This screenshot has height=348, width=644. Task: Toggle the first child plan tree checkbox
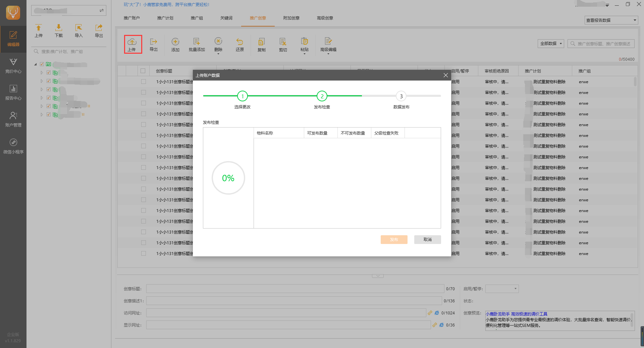pyautogui.click(x=49, y=72)
